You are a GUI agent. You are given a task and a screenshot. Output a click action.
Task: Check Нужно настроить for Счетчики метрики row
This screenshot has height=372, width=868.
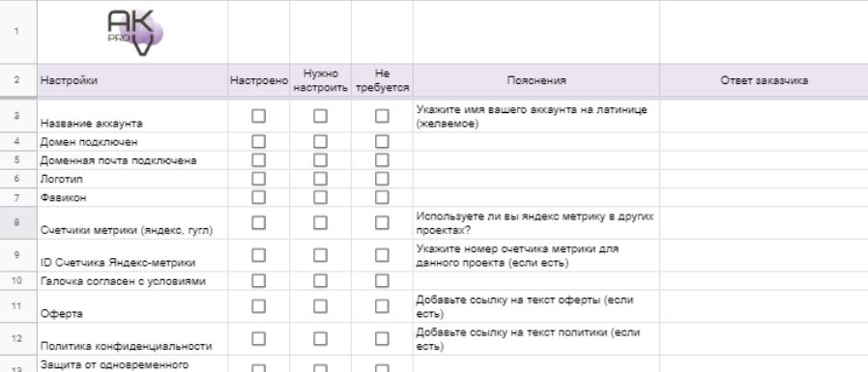click(x=320, y=222)
